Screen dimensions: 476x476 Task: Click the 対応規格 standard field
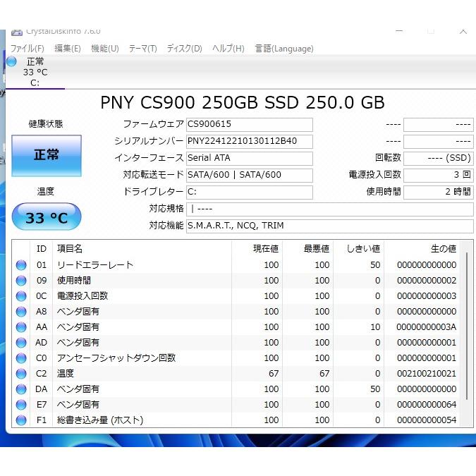pos(330,209)
